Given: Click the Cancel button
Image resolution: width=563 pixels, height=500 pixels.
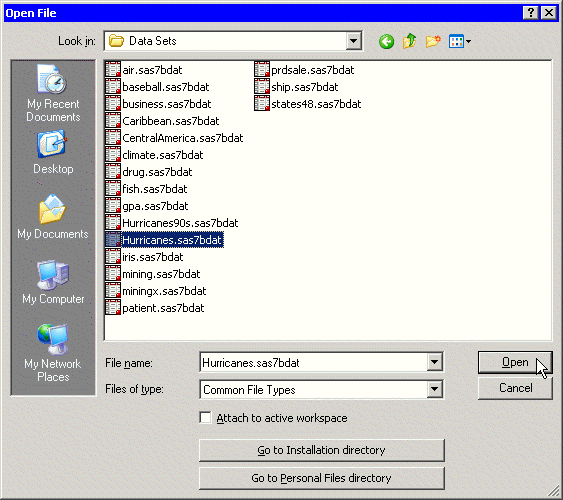Looking at the screenshot, I should [515, 388].
